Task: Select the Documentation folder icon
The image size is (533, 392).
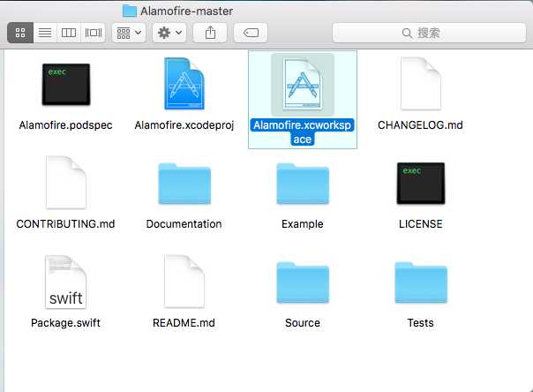Action: [184, 184]
